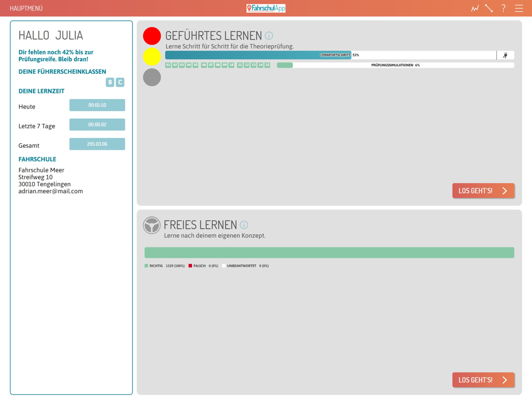Click the fullscreen diagonal arrows icon
Image resolution: width=532 pixels, height=399 pixels.
tap(489, 8)
